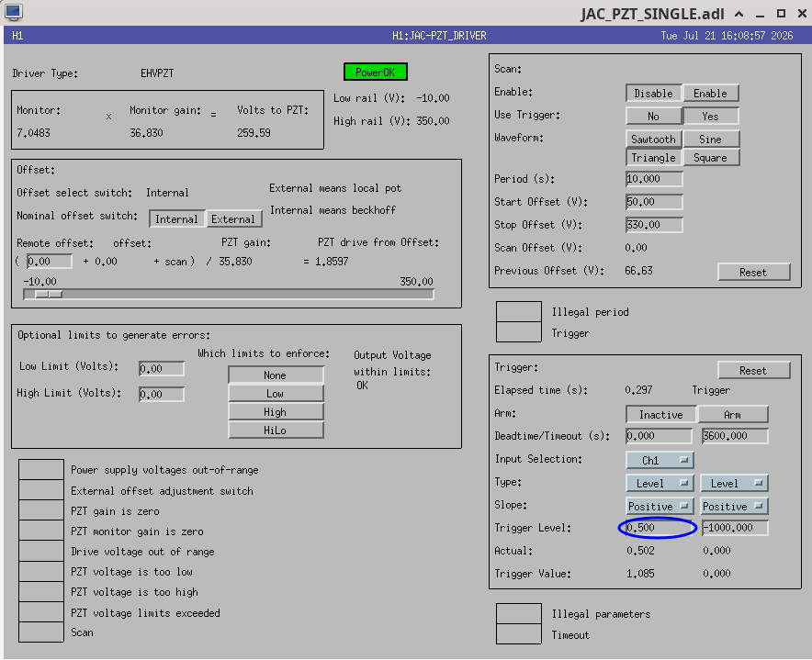Click the EHVPZT driver type text

[157, 73]
